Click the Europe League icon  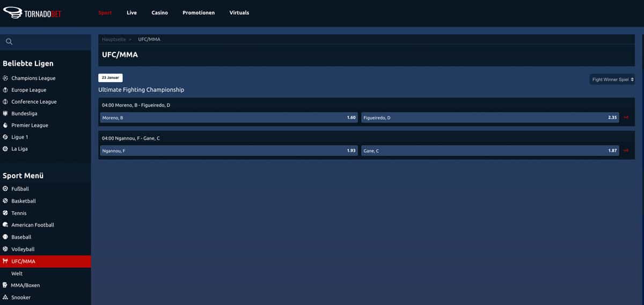(x=5, y=90)
